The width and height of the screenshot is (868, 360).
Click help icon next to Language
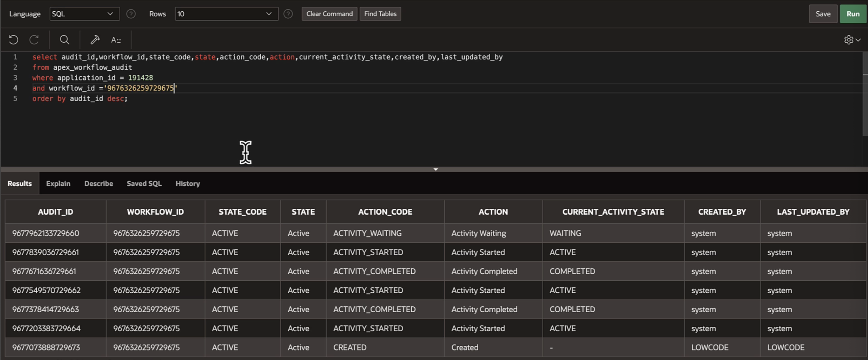click(x=131, y=14)
